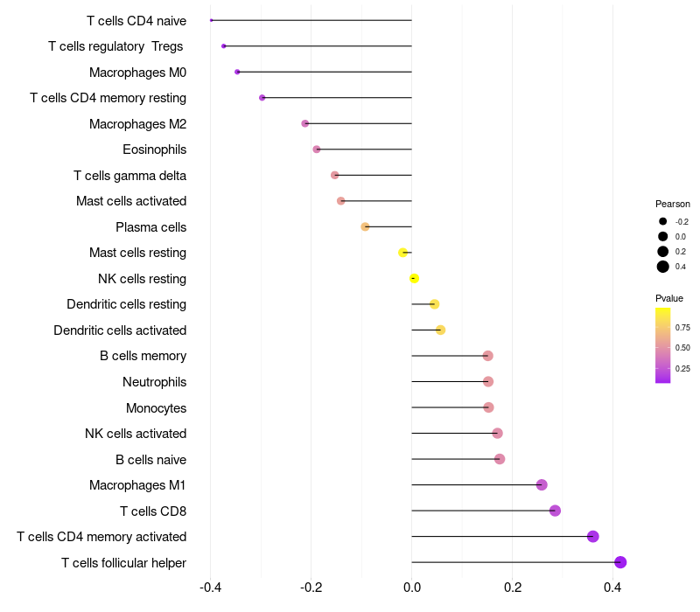
Task: Click the 0.0 x-axis tick label
Action: [411, 587]
